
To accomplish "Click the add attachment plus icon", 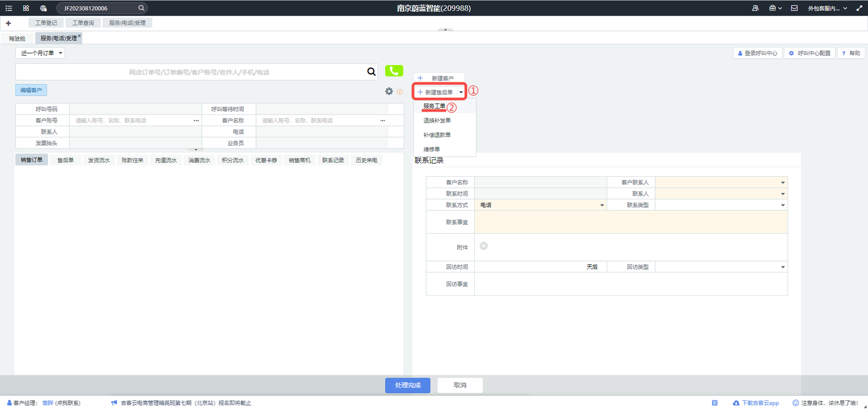I will [483, 246].
